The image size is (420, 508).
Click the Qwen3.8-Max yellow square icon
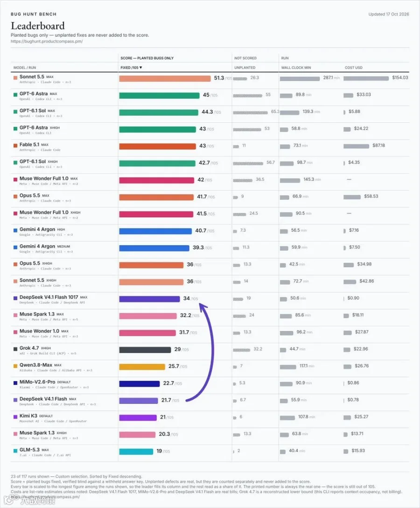pyautogui.click(x=15, y=366)
